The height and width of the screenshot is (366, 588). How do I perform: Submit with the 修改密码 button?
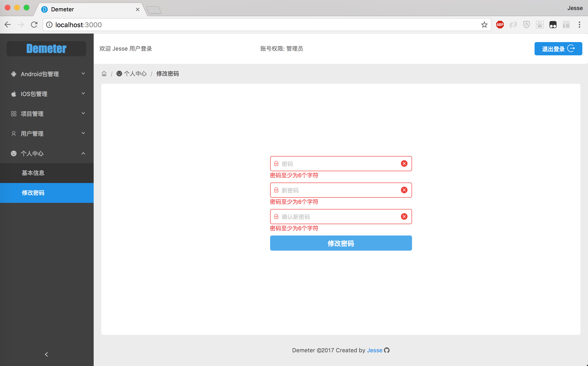tap(341, 243)
